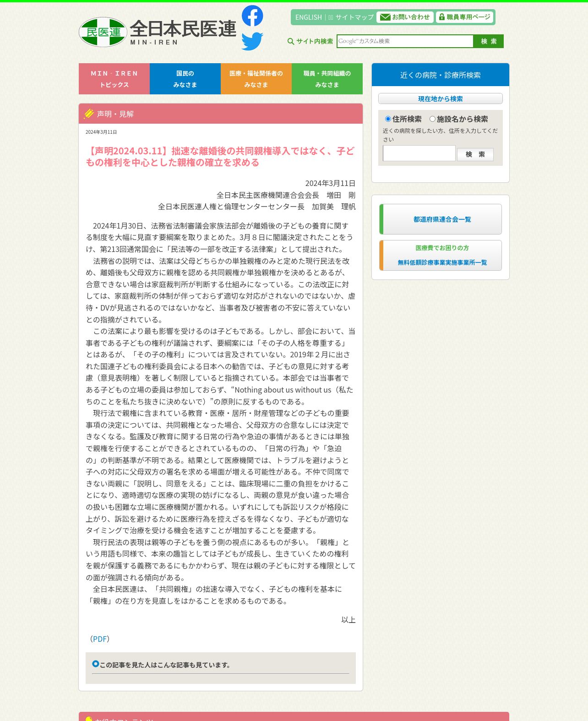
Task: Open the 無料低額診療事業実施事業所一覧 link
Action: [x=442, y=262]
